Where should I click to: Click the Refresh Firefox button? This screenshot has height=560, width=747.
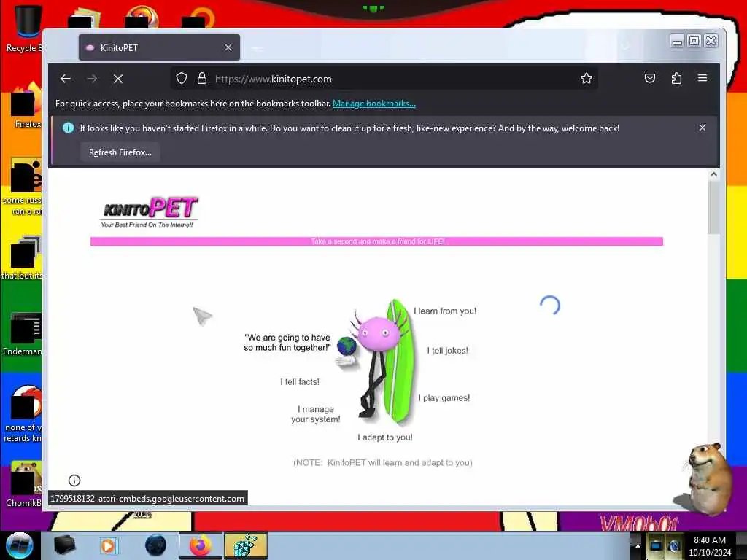click(x=120, y=152)
